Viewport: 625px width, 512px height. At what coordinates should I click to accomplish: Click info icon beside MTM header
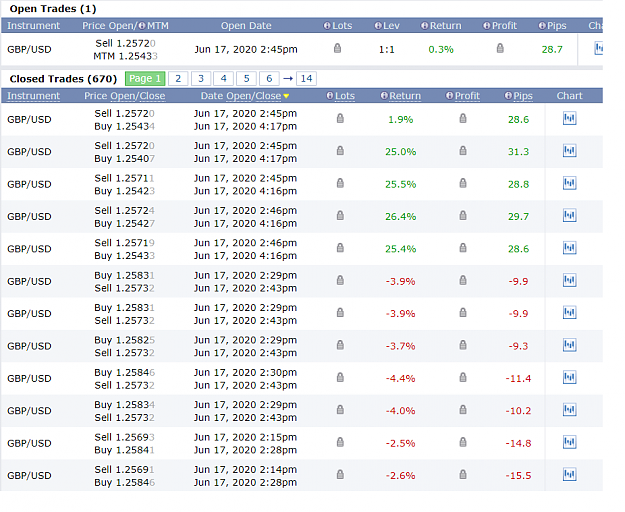(x=142, y=26)
